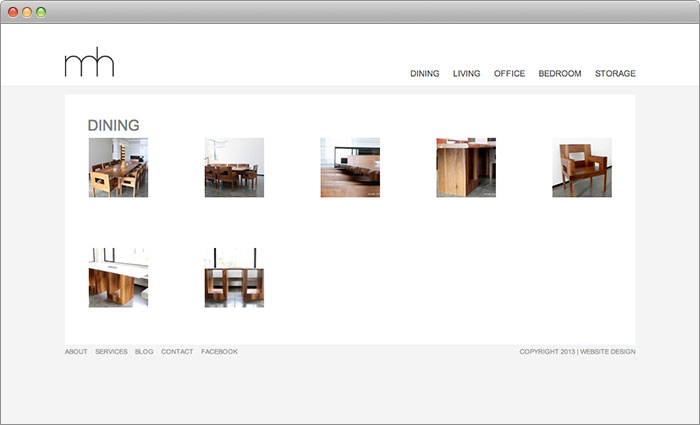The width and height of the screenshot is (700, 425).
Task: Click the WEBSITE DESIGN credit link
Action: pos(608,352)
